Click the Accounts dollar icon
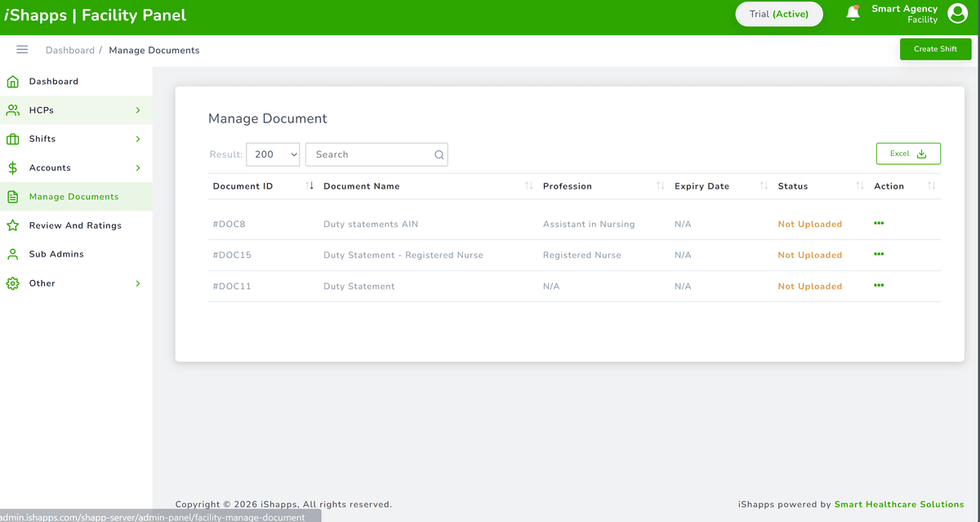980x522 pixels. coord(12,167)
